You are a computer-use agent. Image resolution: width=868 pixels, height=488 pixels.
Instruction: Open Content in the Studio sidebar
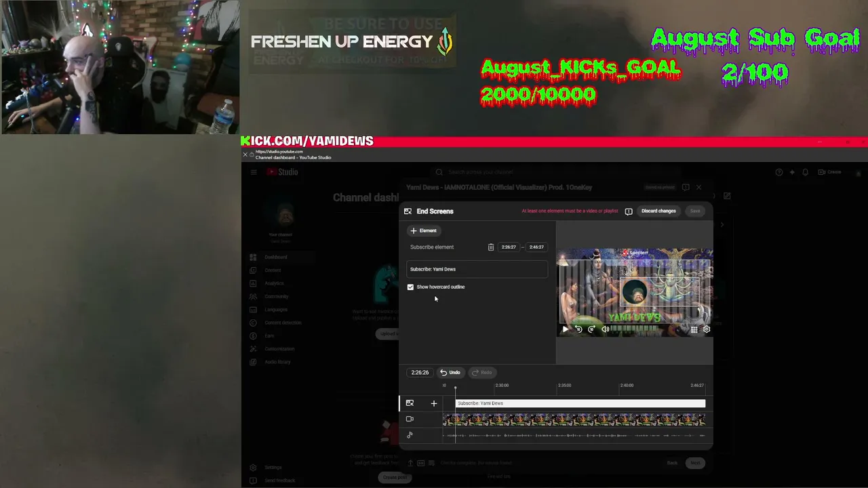273,270
